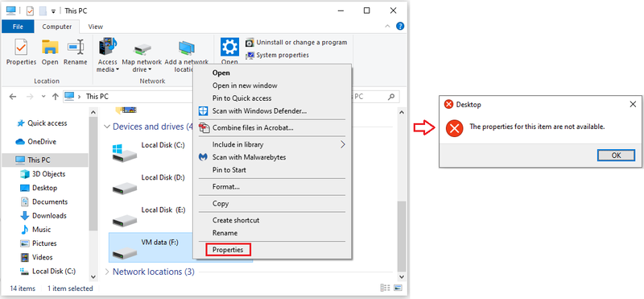Image resolution: width=644 pixels, height=299 pixels.
Task: Select Local Disk (D:) drive icon
Action: click(125, 188)
